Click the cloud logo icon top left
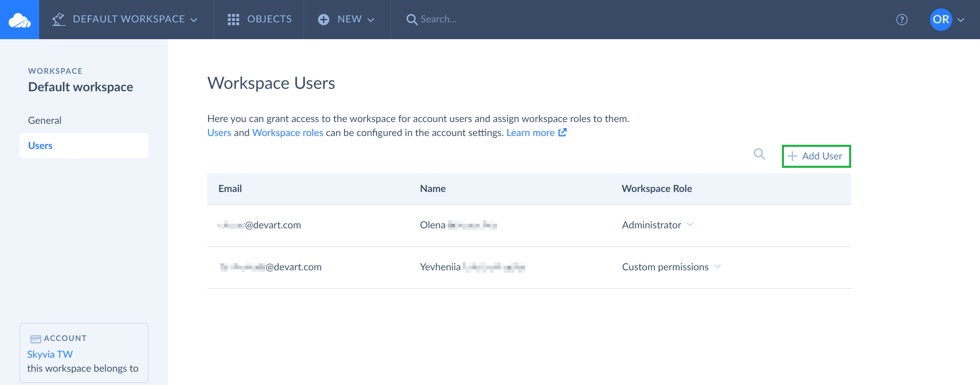The image size is (980, 385). [19, 19]
